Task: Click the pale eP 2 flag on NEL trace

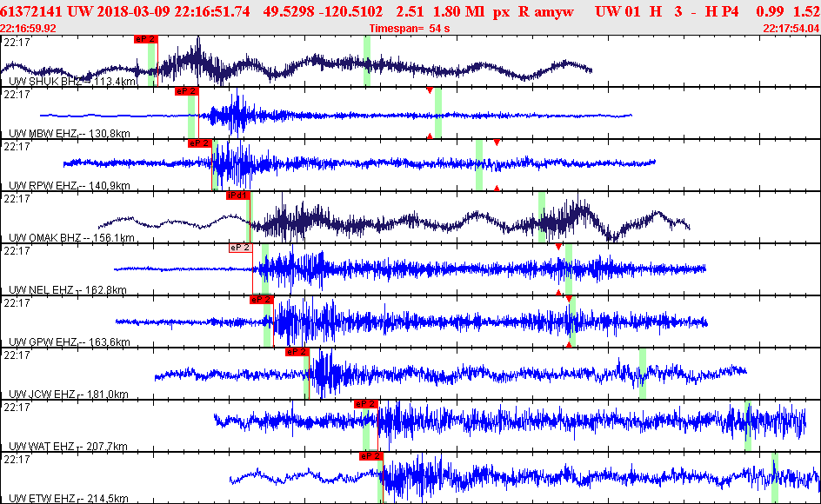Action: click(240, 248)
